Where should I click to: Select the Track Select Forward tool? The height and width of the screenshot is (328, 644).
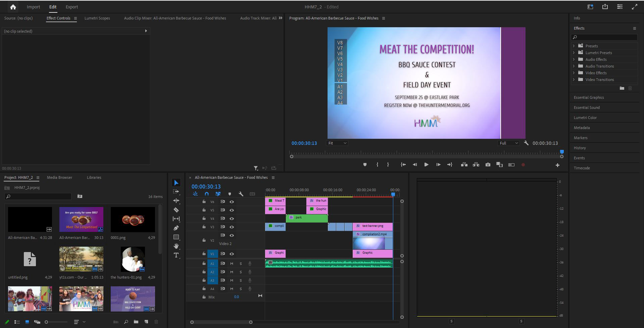pyautogui.click(x=176, y=192)
